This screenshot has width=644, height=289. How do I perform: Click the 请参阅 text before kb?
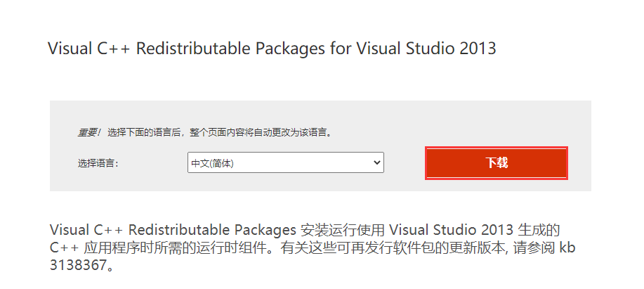[532, 249]
